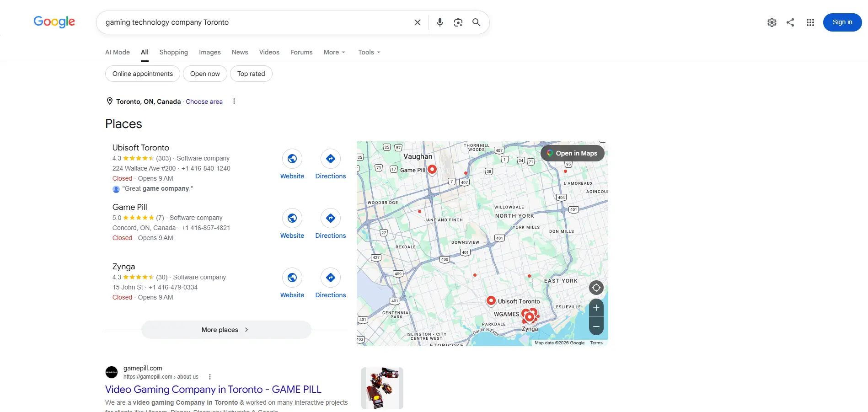Click the Sign in button
The height and width of the screenshot is (412, 868).
(x=842, y=22)
